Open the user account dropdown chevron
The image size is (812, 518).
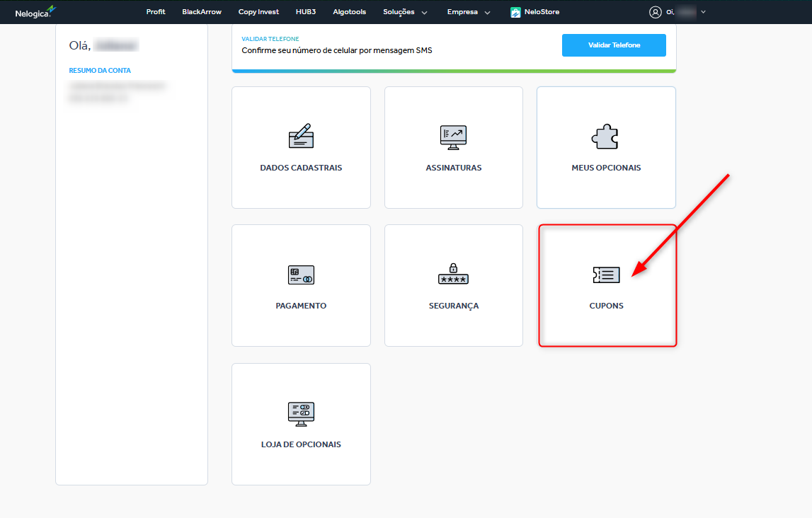(x=703, y=12)
